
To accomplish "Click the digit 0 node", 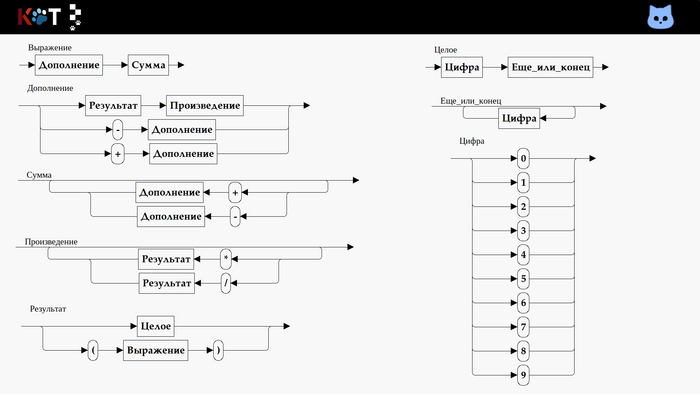I will pos(523,158).
